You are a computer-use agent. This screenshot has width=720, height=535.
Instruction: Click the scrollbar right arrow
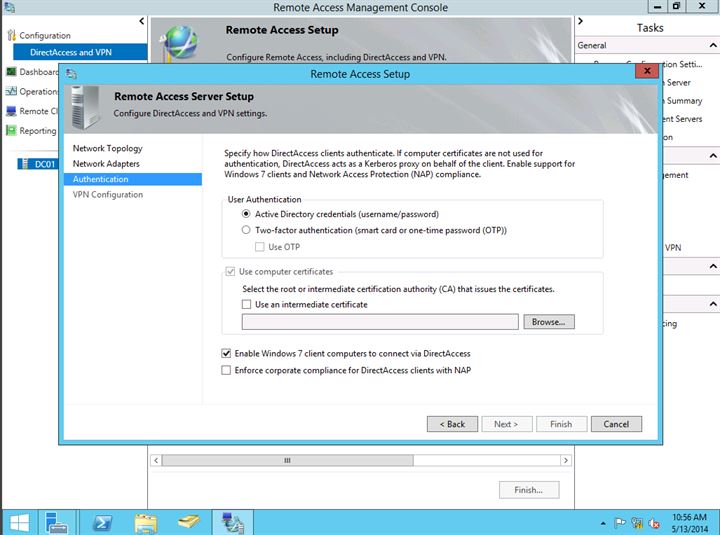[x=566, y=460]
